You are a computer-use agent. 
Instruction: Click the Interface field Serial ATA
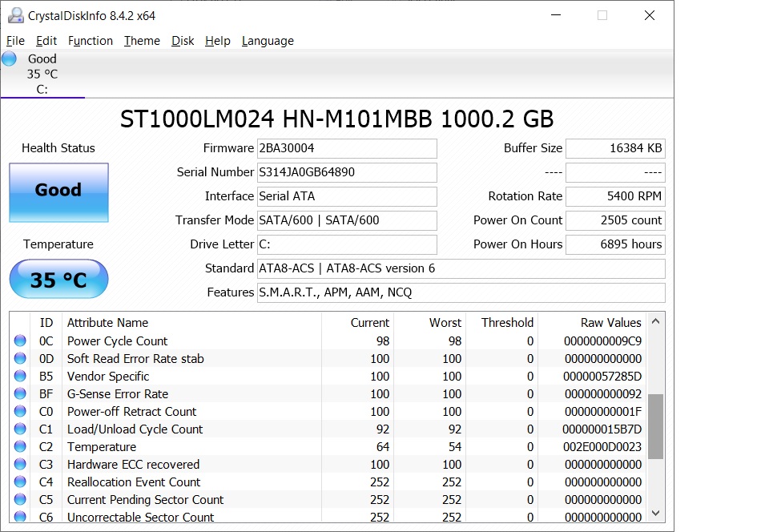pos(347,196)
